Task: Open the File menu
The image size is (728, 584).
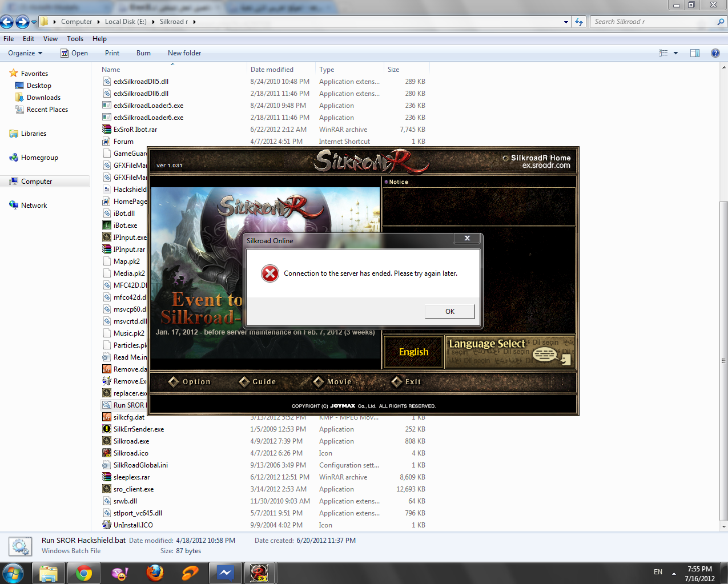Action: point(9,39)
